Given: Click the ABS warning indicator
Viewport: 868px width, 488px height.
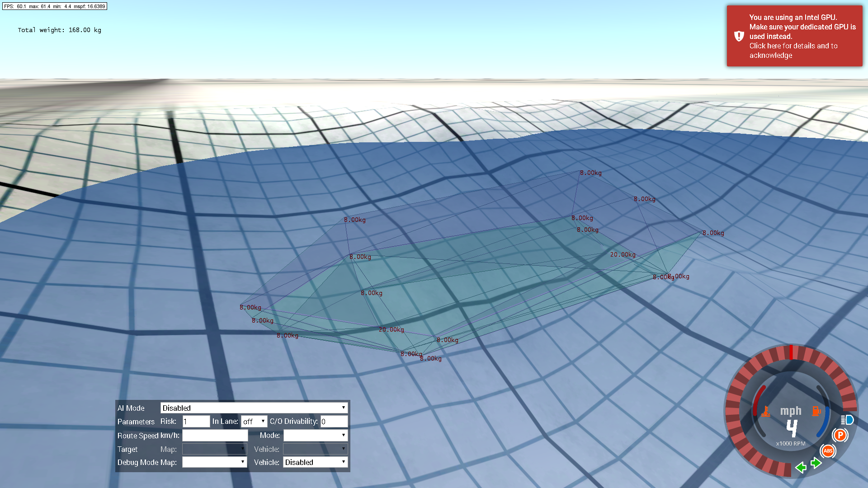Looking at the screenshot, I should pyautogui.click(x=828, y=450).
